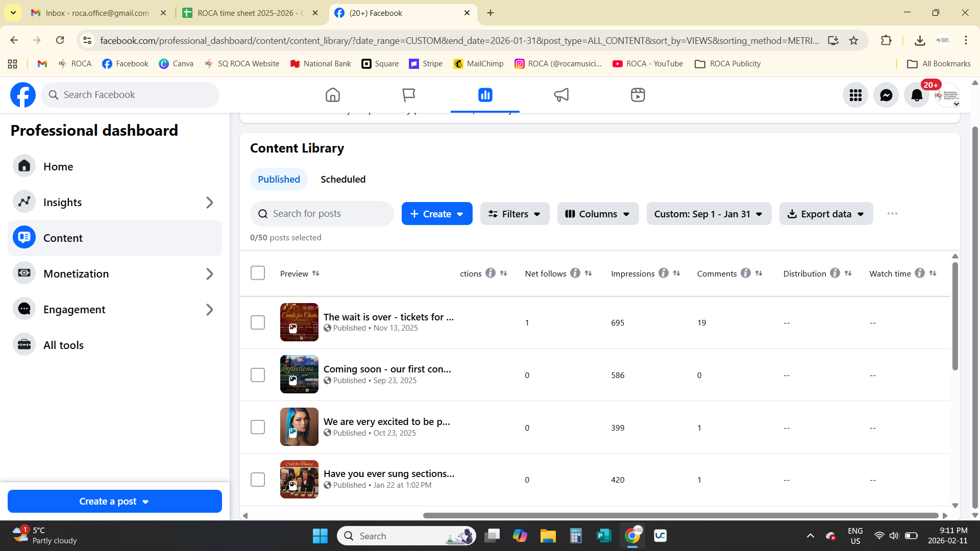This screenshot has width=980, height=551.
Task: Switch to the Scheduled tab
Action: pyautogui.click(x=343, y=179)
